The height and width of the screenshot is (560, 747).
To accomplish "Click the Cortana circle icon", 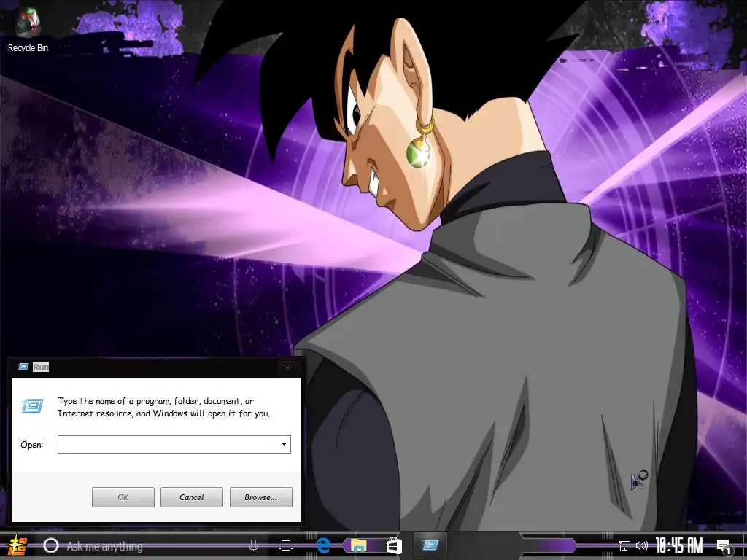I will point(50,545).
